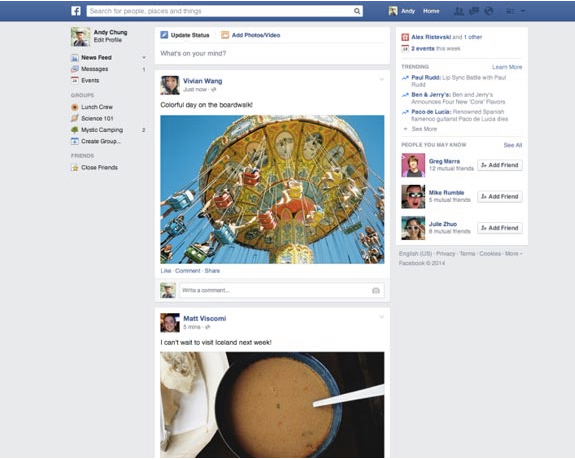The image size is (575, 459).
Task: Switch to the Update Status tab
Action: pyautogui.click(x=185, y=35)
